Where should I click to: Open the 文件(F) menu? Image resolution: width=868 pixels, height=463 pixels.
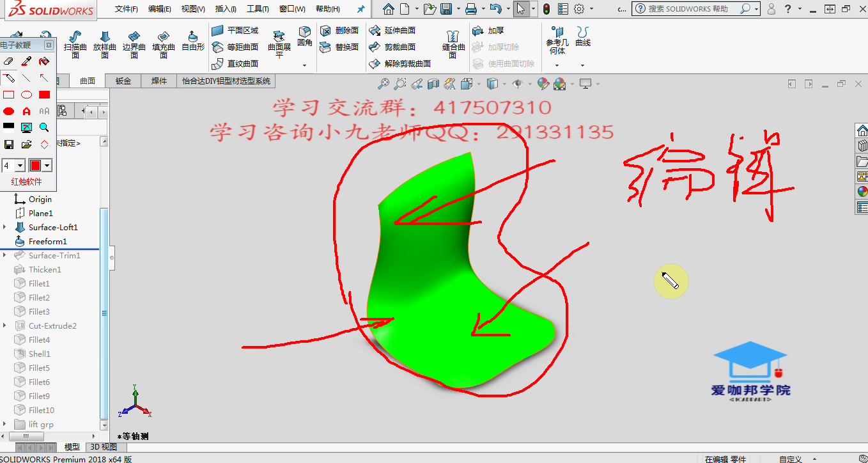pyautogui.click(x=127, y=9)
